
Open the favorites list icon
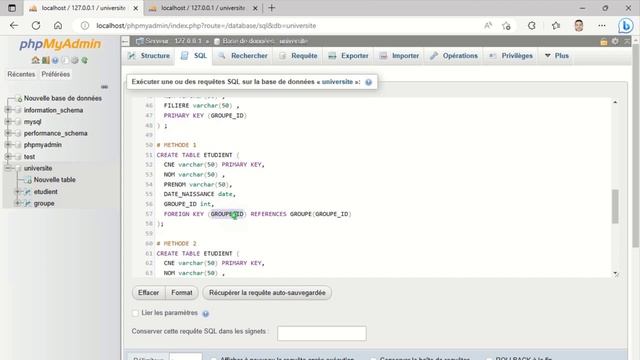[556, 26]
